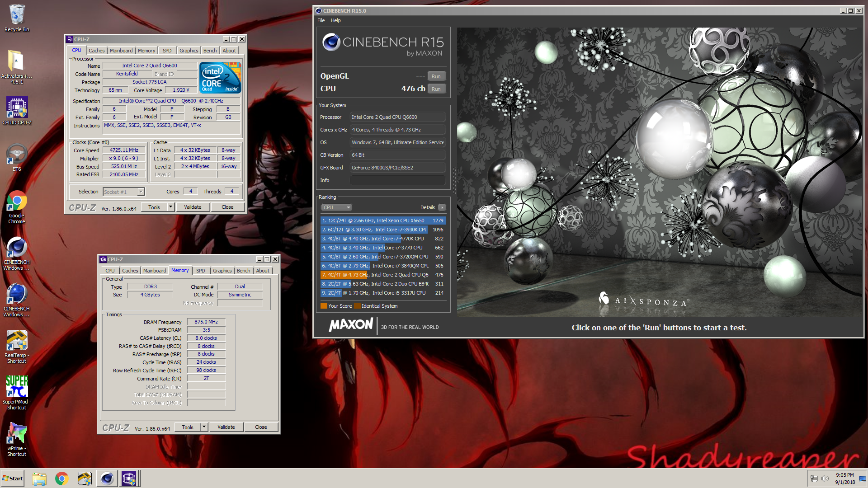Open the Help menu in Cinebench
The width and height of the screenshot is (868, 488).
pyautogui.click(x=335, y=20)
